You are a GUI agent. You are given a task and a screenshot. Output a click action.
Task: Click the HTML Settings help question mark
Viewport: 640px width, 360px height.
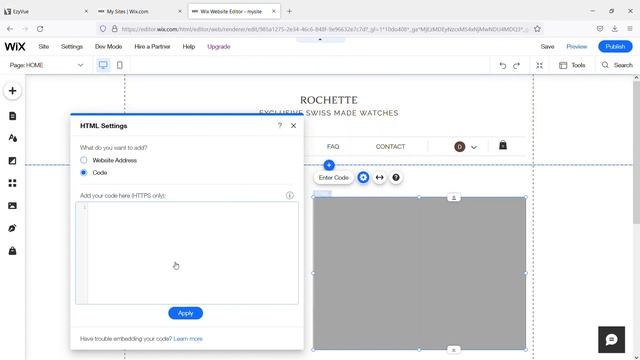(280, 126)
